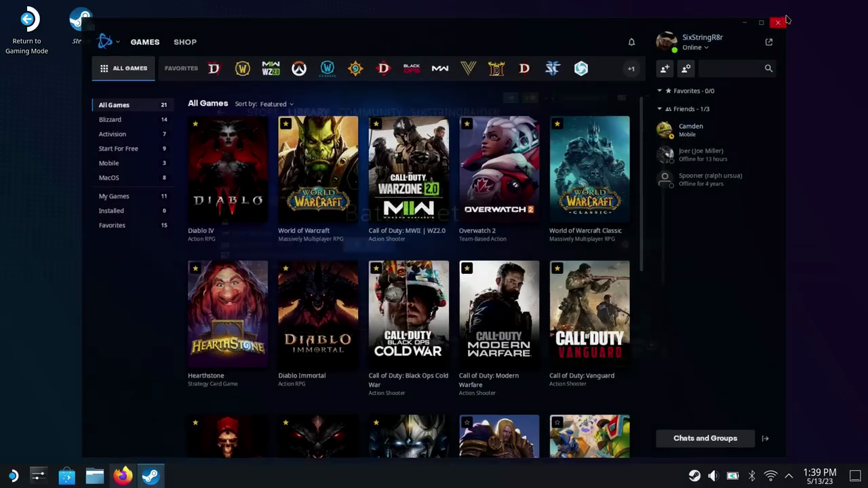This screenshot has width=868, height=488.
Task: Open World of Warcraft favorites bar icon
Action: pyautogui.click(x=242, y=68)
